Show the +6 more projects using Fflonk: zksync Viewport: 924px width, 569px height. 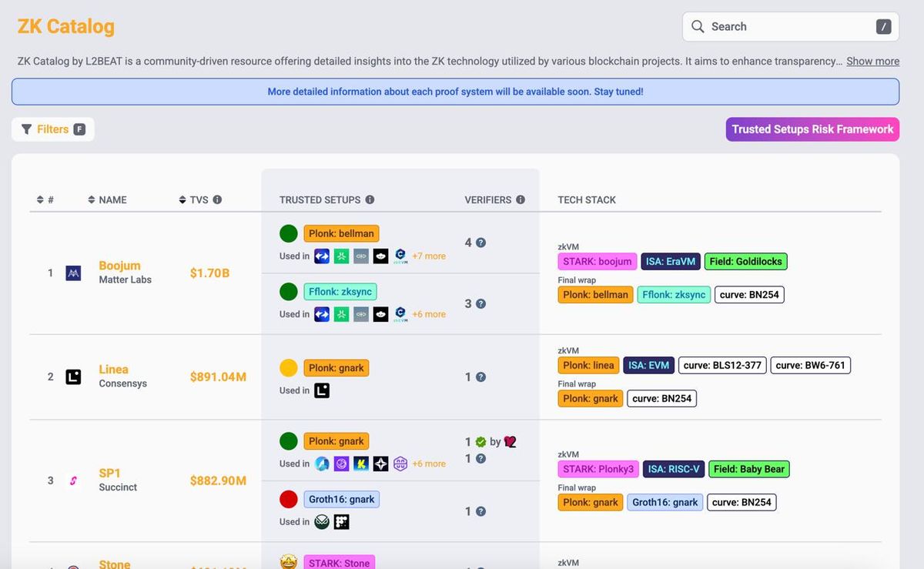pyautogui.click(x=429, y=314)
